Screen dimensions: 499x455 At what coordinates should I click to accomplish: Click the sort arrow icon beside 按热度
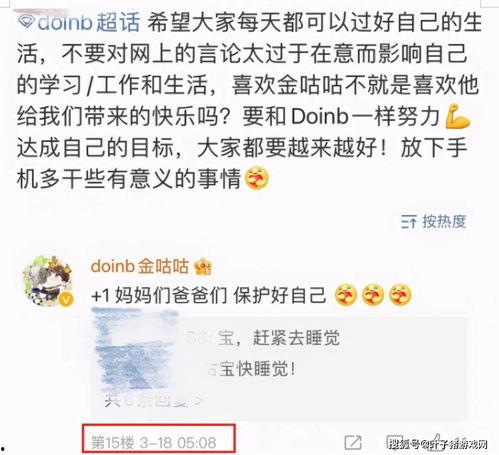(x=409, y=222)
